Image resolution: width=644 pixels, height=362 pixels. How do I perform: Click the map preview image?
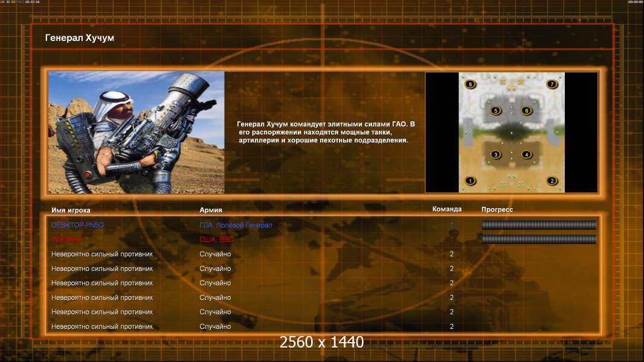[512, 132]
